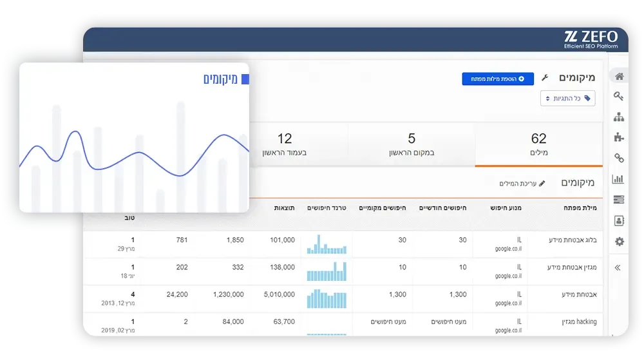The height and width of the screenshot is (364, 644).
Task: Click the google.co.il engine in בלוג row
Action: point(508,249)
